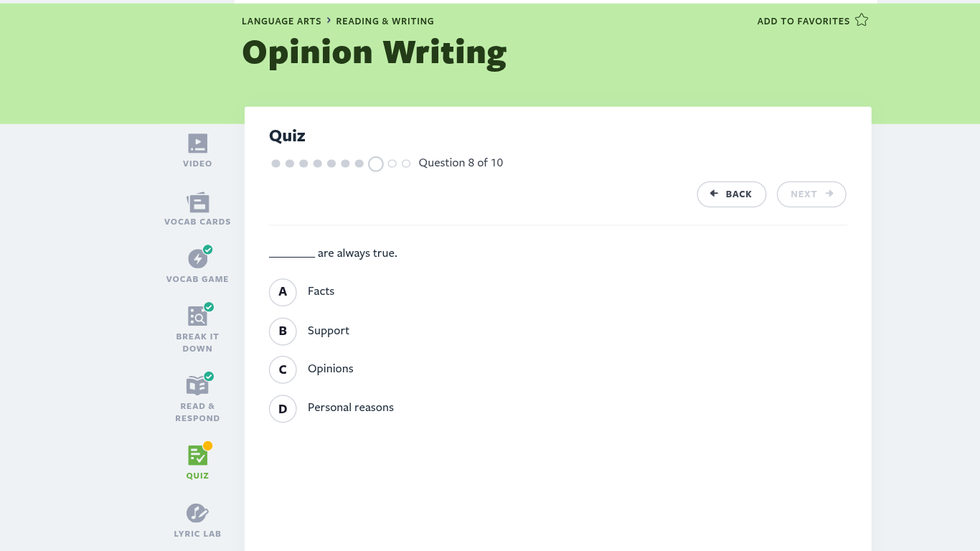Open the Vocab Cards icon
The image size is (980, 551).
click(197, 202)
